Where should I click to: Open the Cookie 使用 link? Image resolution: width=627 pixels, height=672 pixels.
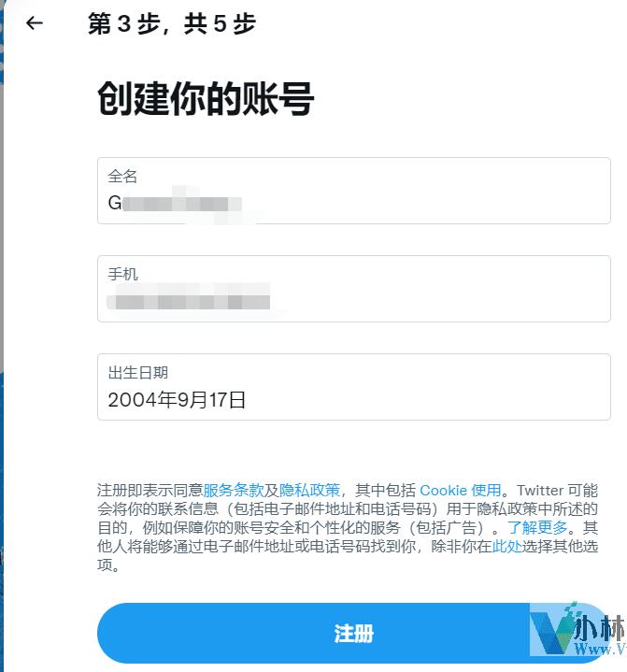click(x=461, y=490)
